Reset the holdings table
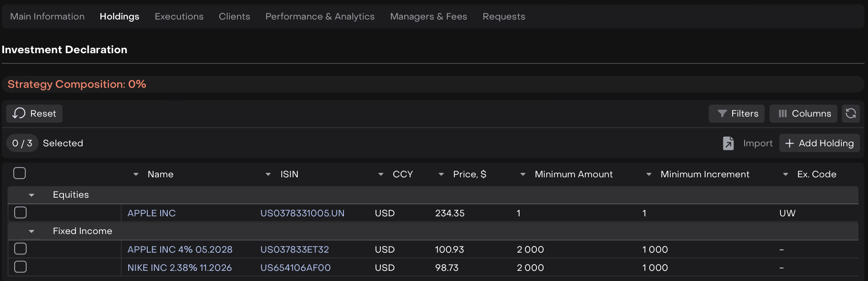This screenshot has height=281, width=868. coord(35,113)
